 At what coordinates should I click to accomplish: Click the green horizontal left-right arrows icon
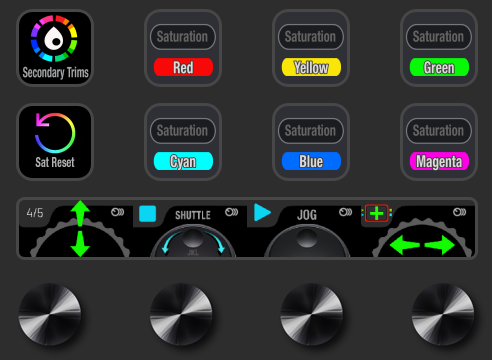tap(422, 245)
